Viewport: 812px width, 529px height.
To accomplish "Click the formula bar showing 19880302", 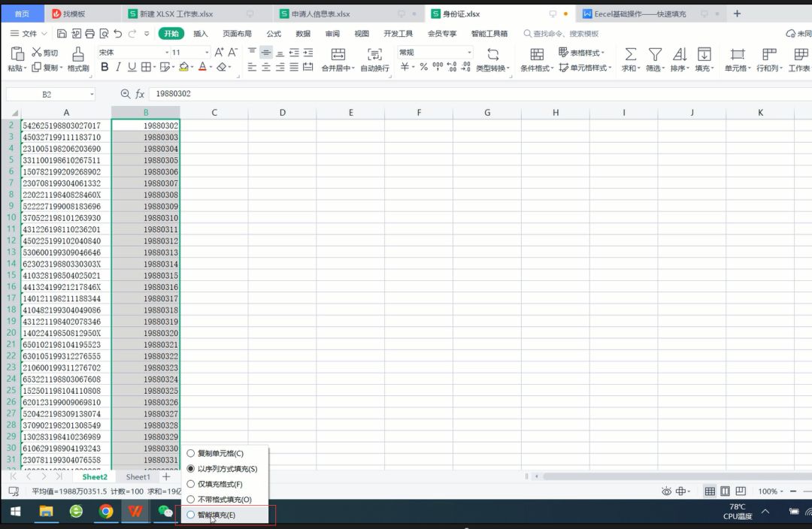I will tap(480, 94).
